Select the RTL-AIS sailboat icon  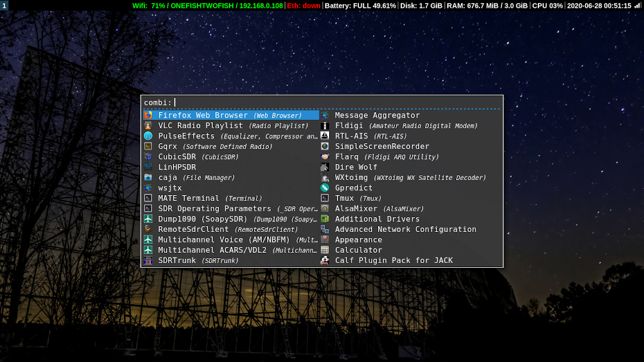(x=325, y=135)
